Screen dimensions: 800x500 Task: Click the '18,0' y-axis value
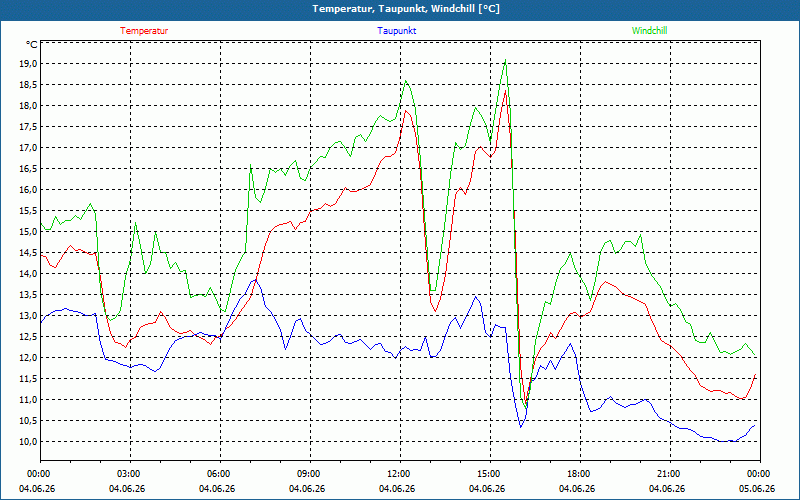click(28, 106)
